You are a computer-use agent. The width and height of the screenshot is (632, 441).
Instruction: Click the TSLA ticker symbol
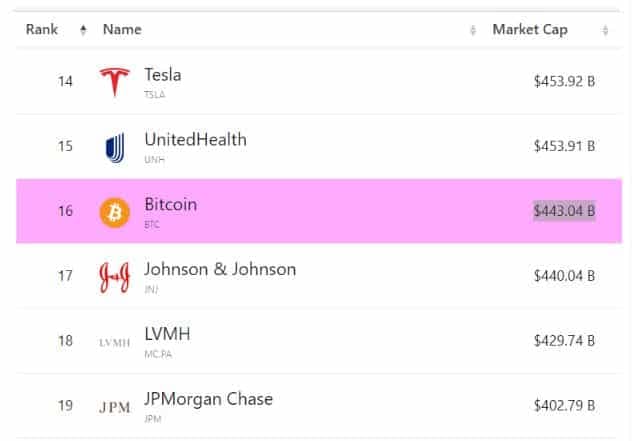pos(155,95)
